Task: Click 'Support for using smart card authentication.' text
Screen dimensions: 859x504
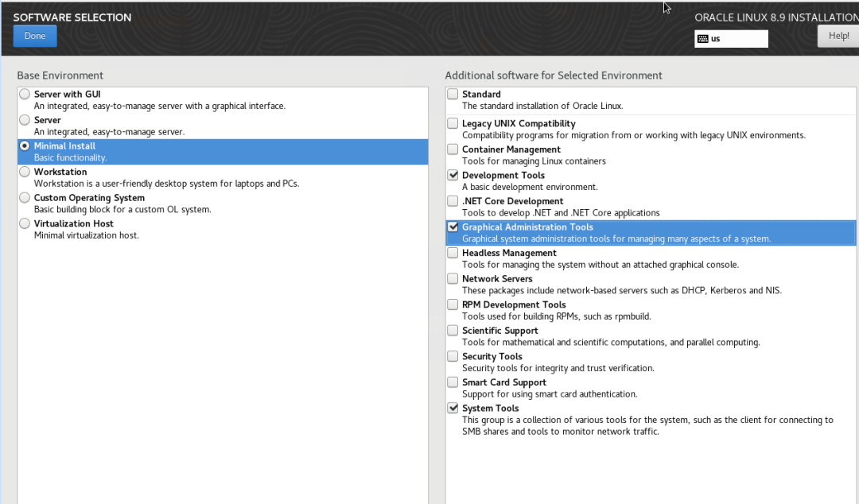Action: tap(550, 394)
